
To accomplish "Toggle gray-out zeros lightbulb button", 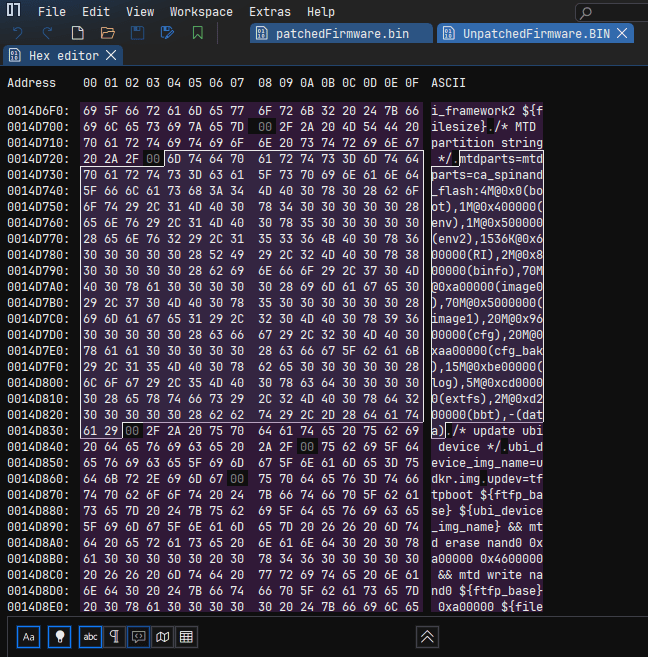I will tap(59, 637).
